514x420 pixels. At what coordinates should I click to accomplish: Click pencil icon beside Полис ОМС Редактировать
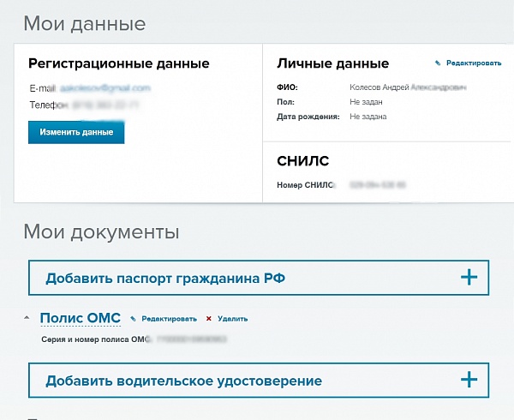point(133,319)
